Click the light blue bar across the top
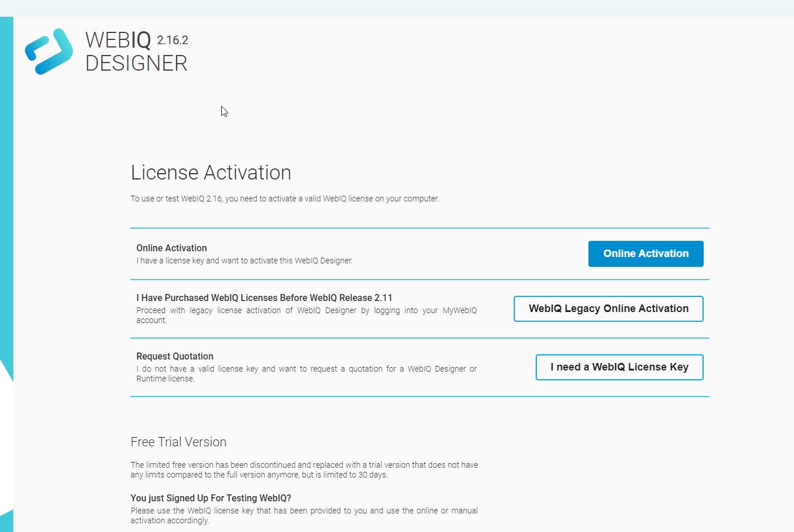The image size is (794, 532). point(397,8)
